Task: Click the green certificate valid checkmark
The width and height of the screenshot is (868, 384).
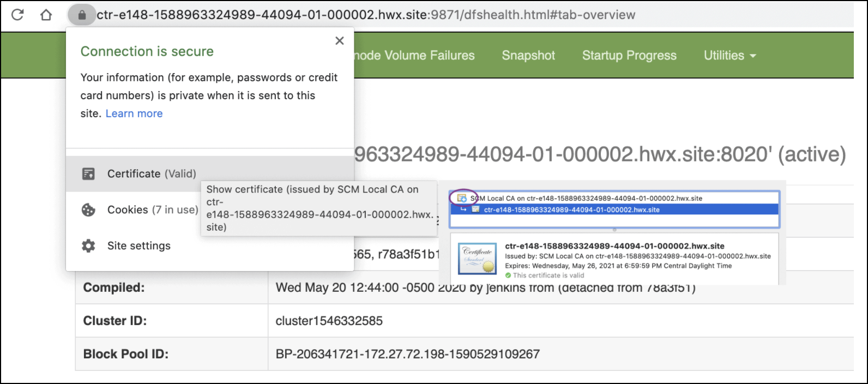Action: click(508, 275)
